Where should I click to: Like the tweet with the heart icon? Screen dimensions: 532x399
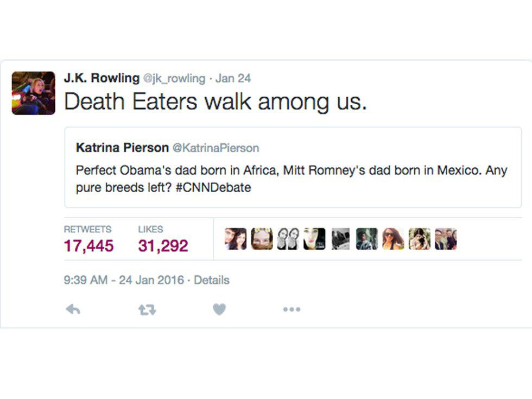coord(219,309)
